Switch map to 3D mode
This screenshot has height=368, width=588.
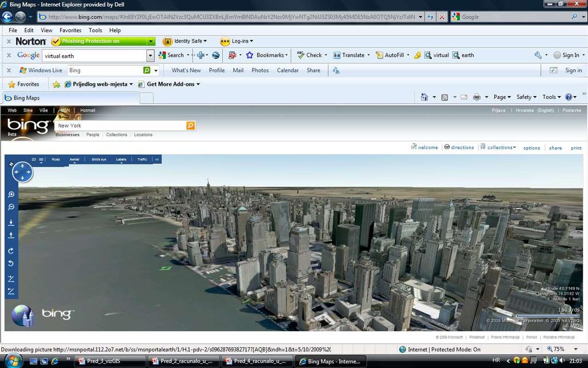coord(41,160)
